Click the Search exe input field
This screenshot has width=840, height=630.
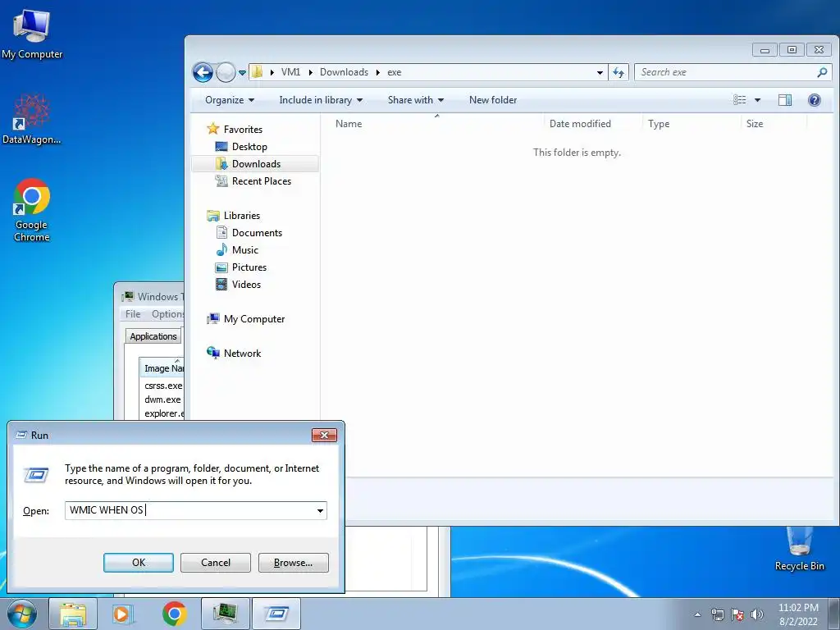[x=726, y=72]
